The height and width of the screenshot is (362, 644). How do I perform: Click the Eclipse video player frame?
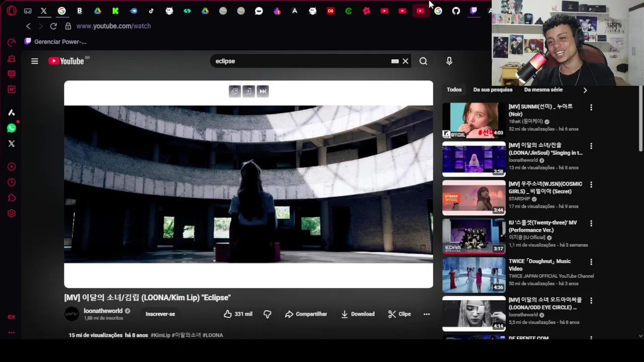click(249, 184)
